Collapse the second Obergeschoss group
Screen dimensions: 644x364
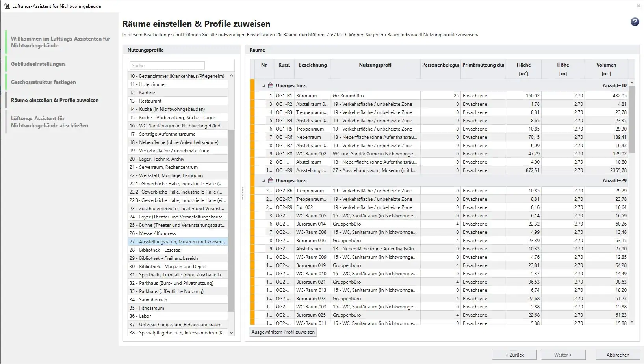(264, 181)
